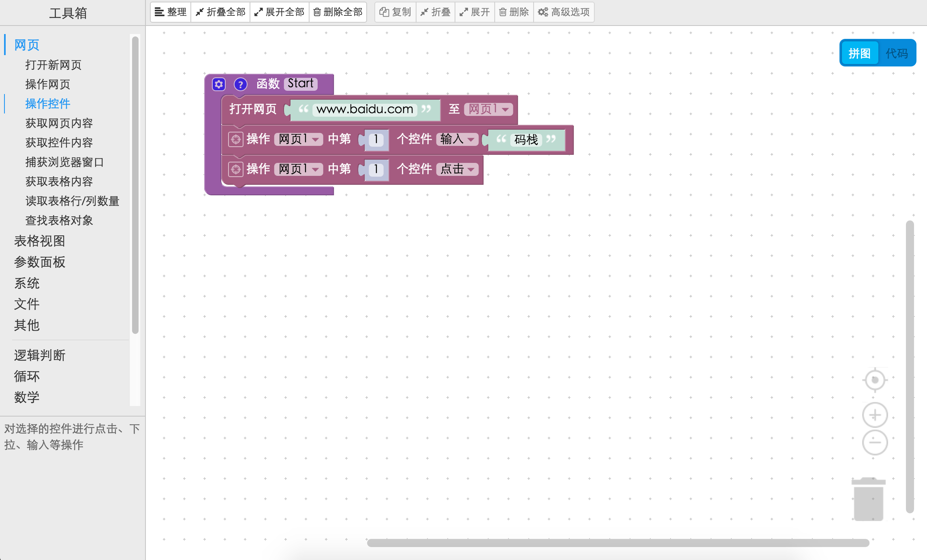The image size is (927, 560).
Task: Open the 输入 action dropdown
Action: 457,139
